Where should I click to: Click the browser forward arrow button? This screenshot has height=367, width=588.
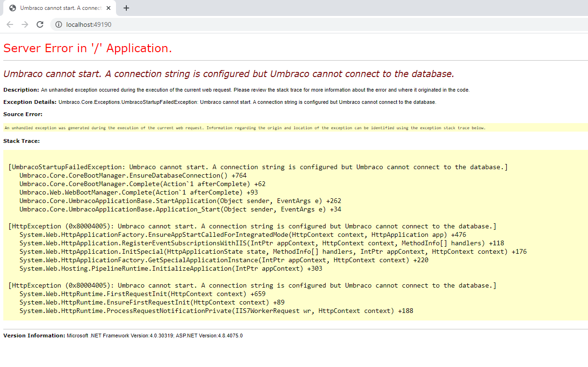(25, 24)
